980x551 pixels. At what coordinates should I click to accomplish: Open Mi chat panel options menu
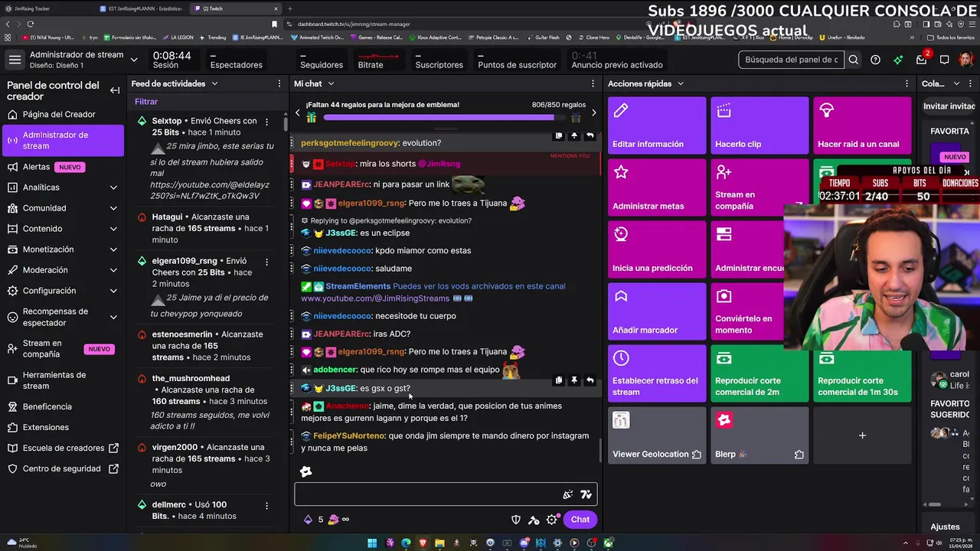pos(593,83)
